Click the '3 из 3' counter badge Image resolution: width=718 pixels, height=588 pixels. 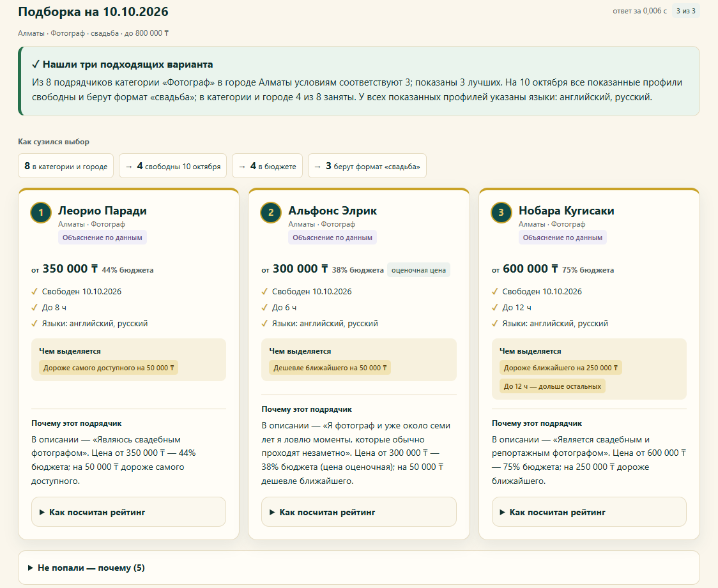coord(685,11)
